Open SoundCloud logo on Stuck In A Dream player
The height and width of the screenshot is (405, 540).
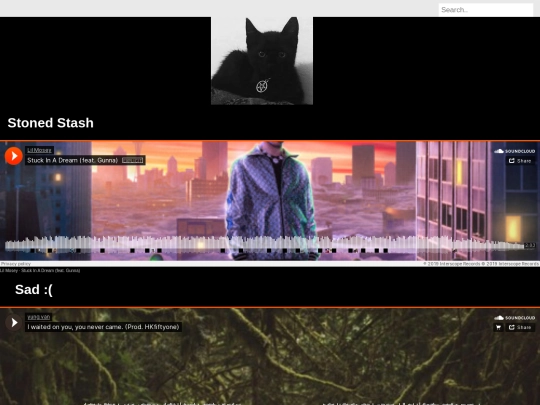pos(515,151)
